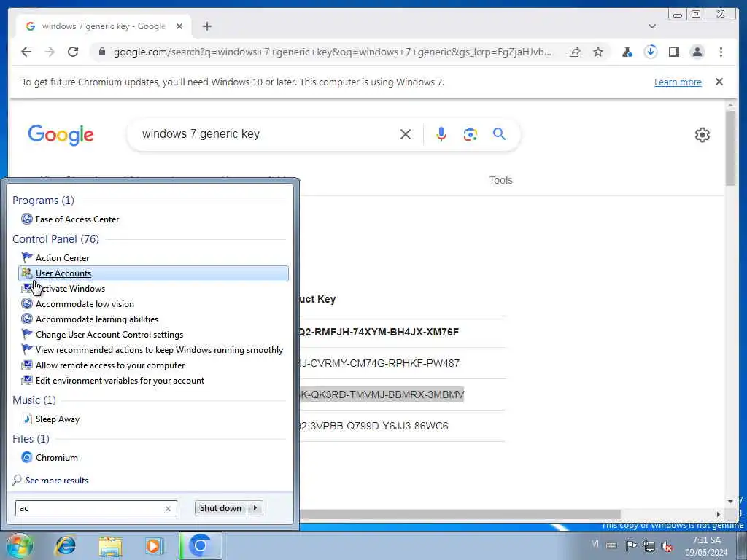Click key ending RPHKF-PW487
Image resolution: width=747 pixels, height=560 pixels.
[379, 363]
